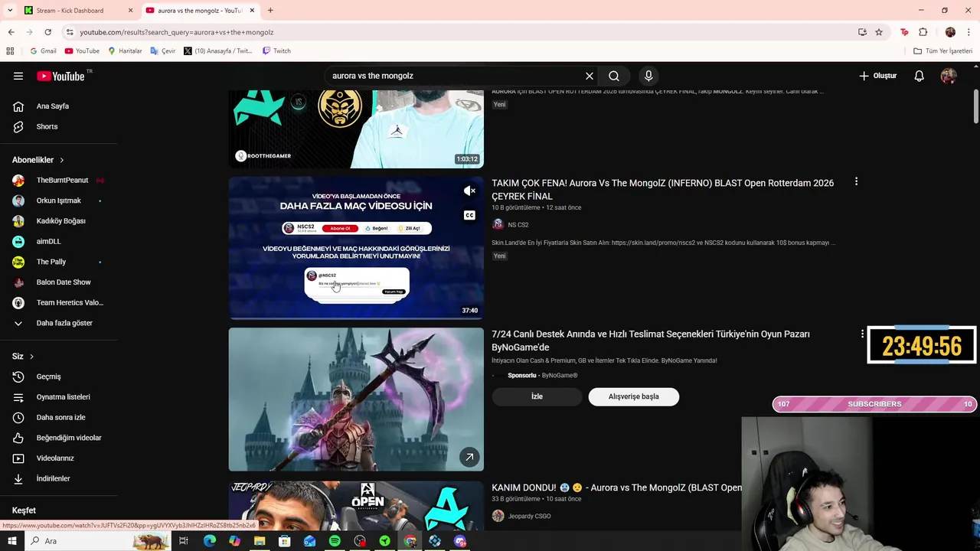
Task: Open the Oluştur create menu
Action: click(877, 76)
